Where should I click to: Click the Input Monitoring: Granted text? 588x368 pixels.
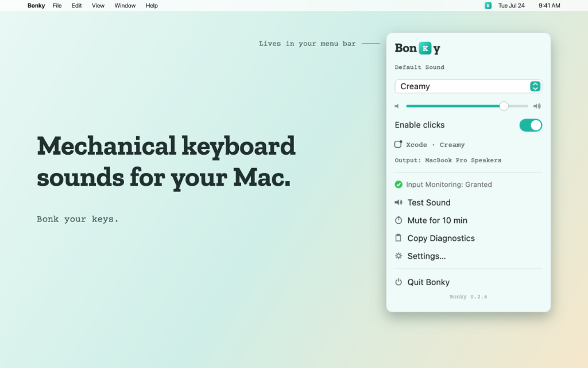tap(449, 185)
